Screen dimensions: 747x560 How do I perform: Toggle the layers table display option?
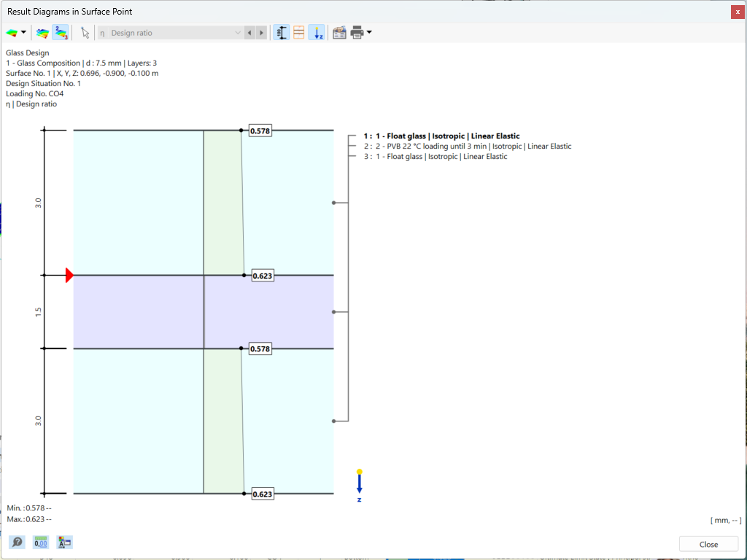(x=298, y=32)
